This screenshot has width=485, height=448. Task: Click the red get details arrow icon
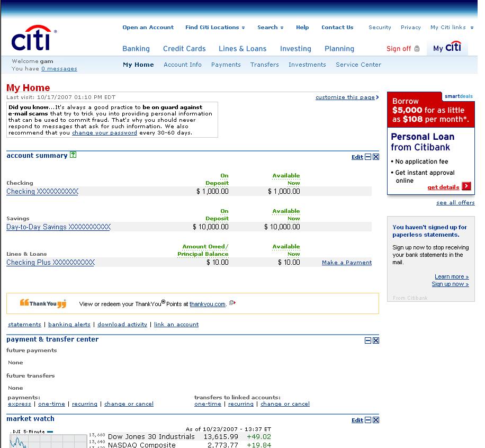pyautogui.click(x=466, y=186)
